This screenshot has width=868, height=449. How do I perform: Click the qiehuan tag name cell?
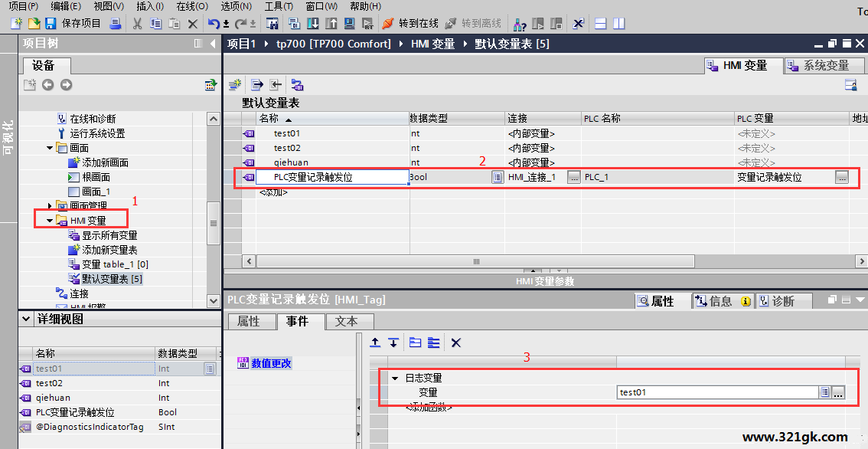point(332,163)
